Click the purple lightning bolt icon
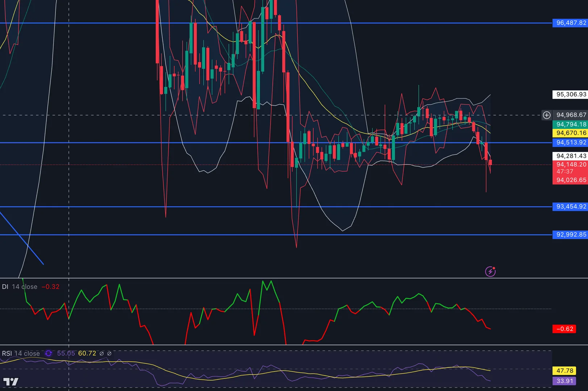588x391 pixels. (x=490, y=272)
